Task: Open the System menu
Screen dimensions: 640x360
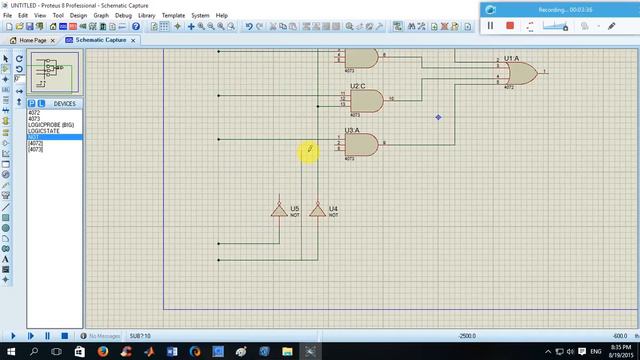Action: 200,16
